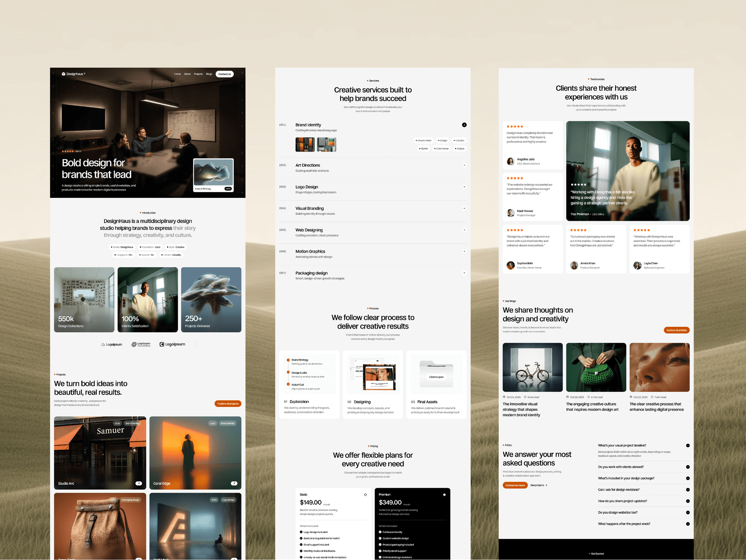Expand the Motion Graphics service

pyautogui.click(x=464, y=251)
